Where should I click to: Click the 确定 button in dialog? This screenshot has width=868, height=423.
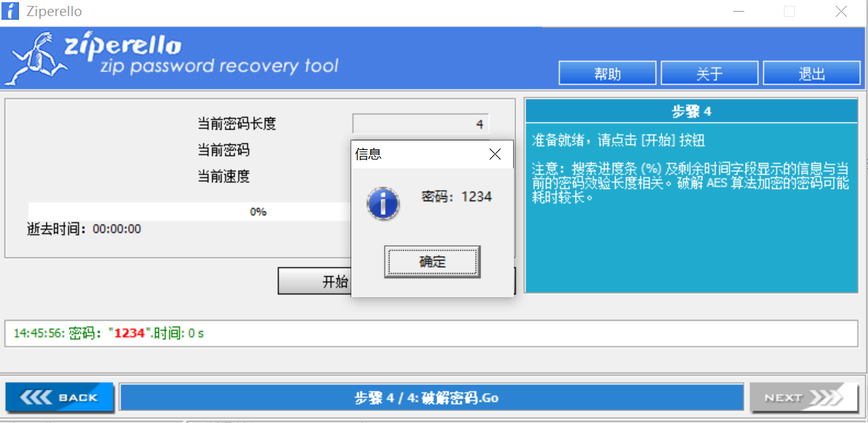pos(432,262)
